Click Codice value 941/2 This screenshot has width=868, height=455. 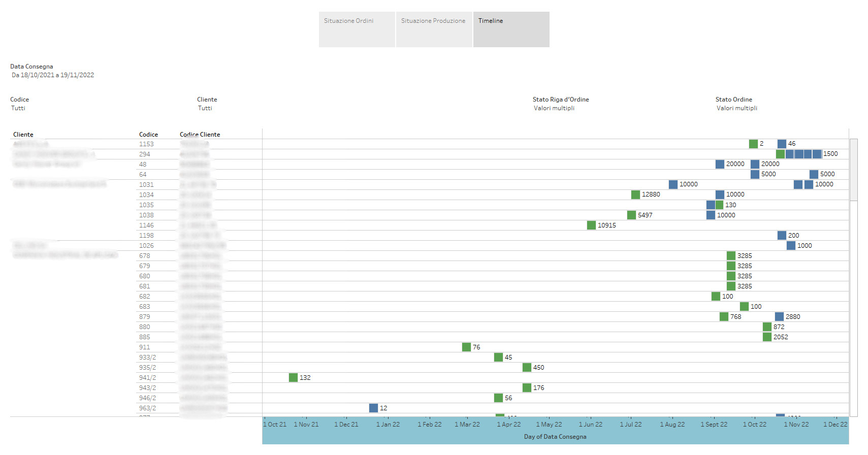(148, 378)
